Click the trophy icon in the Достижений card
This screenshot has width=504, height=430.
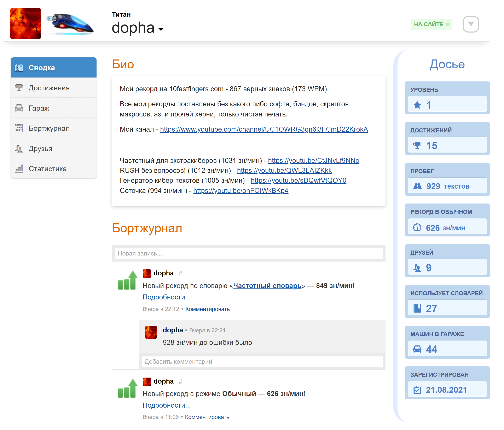[417, 145]
